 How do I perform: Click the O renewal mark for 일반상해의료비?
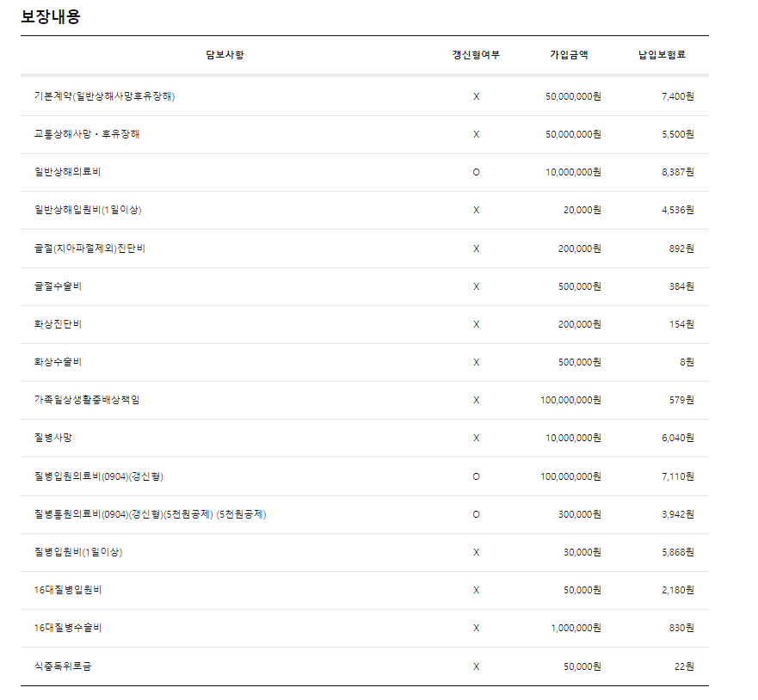pyautogui.click(x=476, y=172)
